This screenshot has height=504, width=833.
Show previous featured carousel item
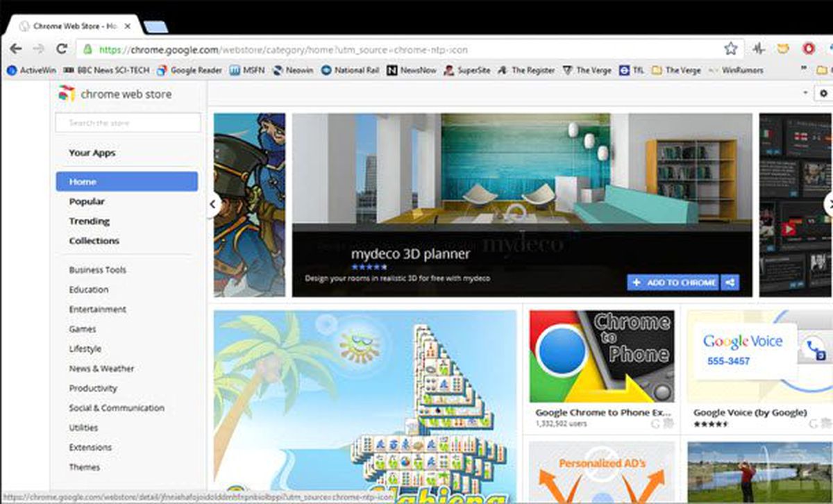click(214, 204)
